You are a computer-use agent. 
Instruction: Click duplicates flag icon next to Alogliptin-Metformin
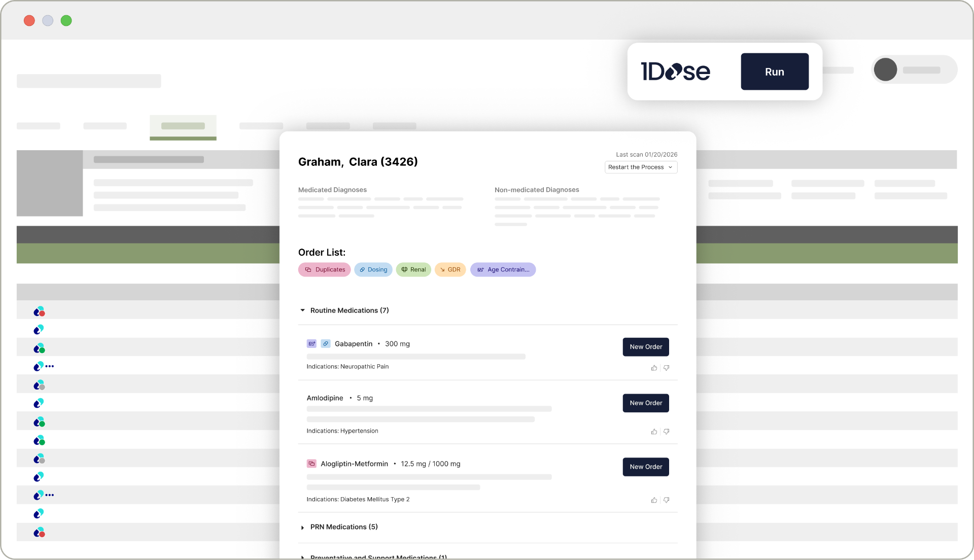pyautogui.click(x=311, y=464)
